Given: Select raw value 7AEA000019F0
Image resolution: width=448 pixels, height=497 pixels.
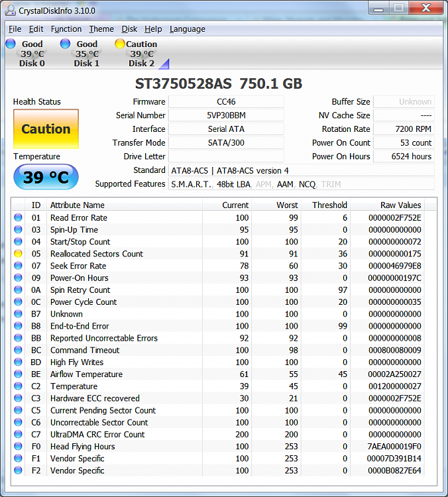Looking at the screenshot, I should (x=394, y=447).
